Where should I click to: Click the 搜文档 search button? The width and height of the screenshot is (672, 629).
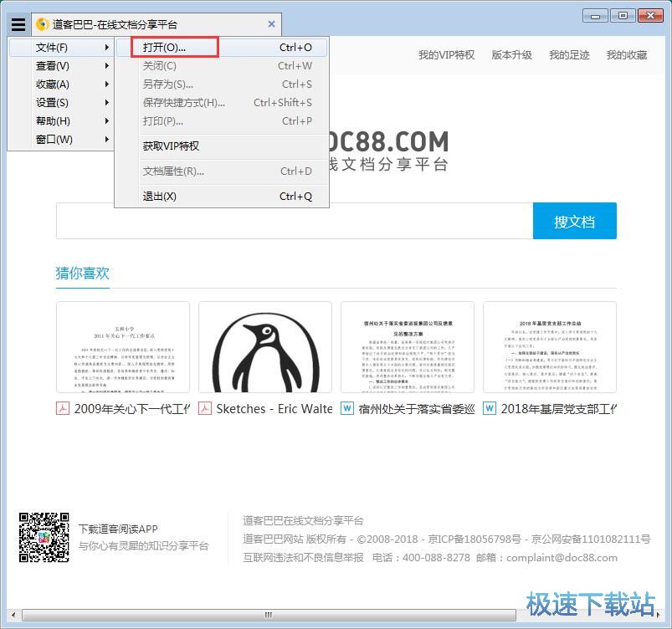575,220
